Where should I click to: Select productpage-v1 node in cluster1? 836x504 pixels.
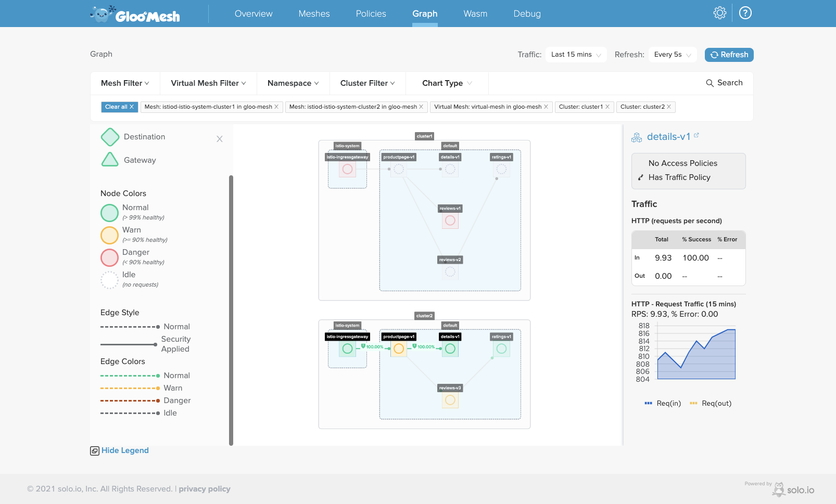pos(399,169)
